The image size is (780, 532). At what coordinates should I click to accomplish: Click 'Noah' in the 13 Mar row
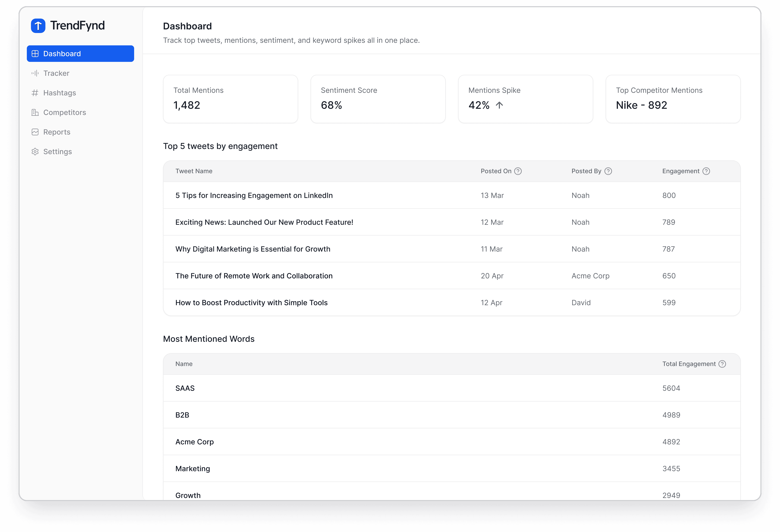[x=580, y=196]
